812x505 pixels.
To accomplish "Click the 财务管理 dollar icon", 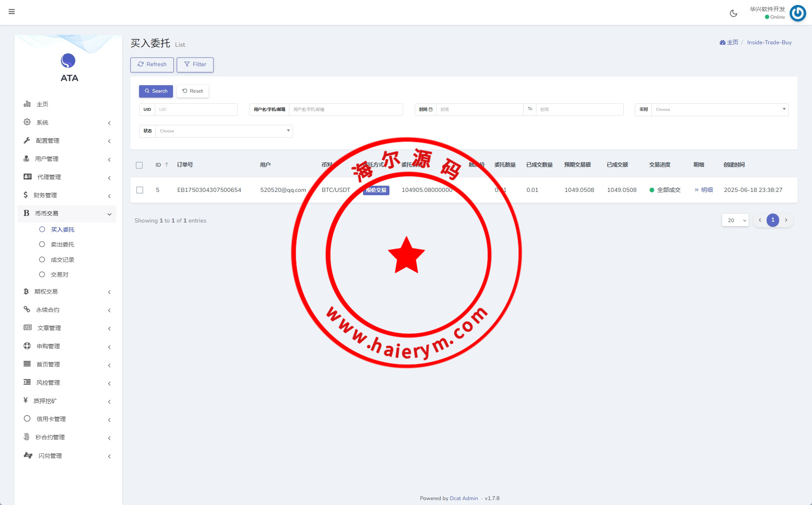I will point(26,195).
